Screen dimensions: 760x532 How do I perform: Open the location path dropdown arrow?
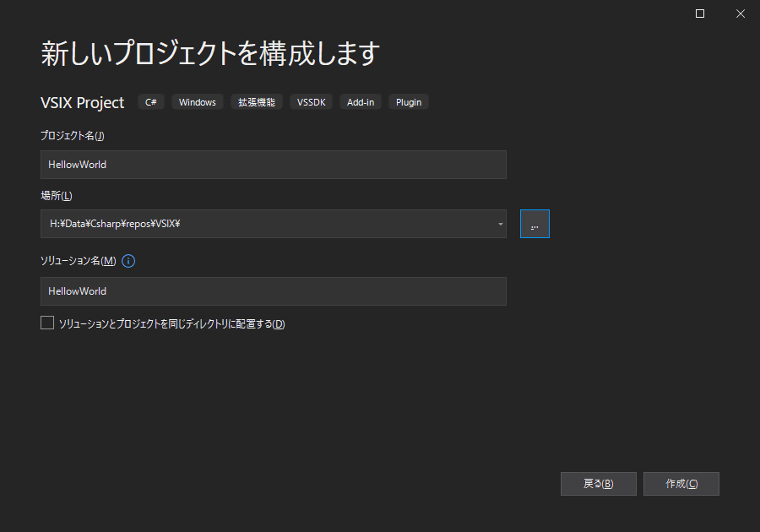tap(500, 224)
